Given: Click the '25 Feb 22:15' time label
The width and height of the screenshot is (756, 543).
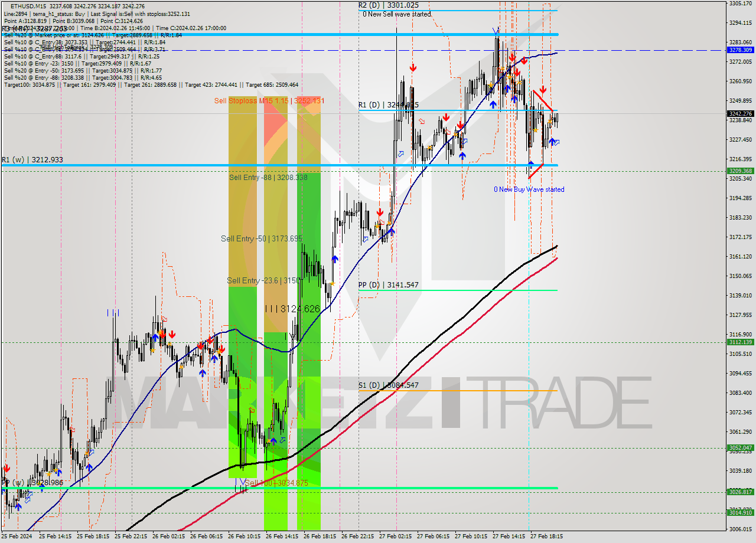Looking at the screenshot, I should point(131,537).
